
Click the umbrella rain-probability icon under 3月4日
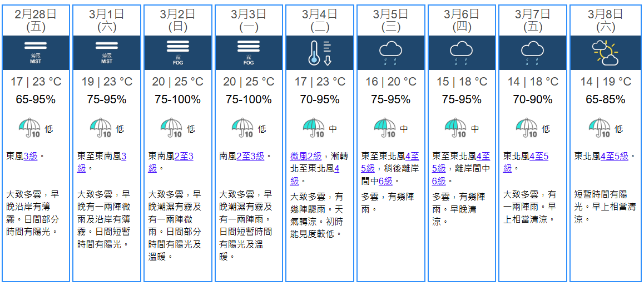click(314, 128)
